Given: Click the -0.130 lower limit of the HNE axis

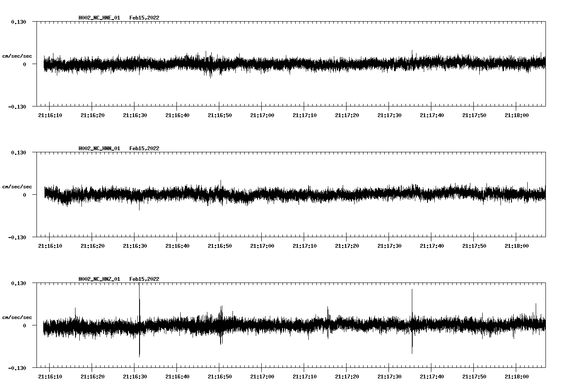Looking at the screenshot, I should pos(17,106).
